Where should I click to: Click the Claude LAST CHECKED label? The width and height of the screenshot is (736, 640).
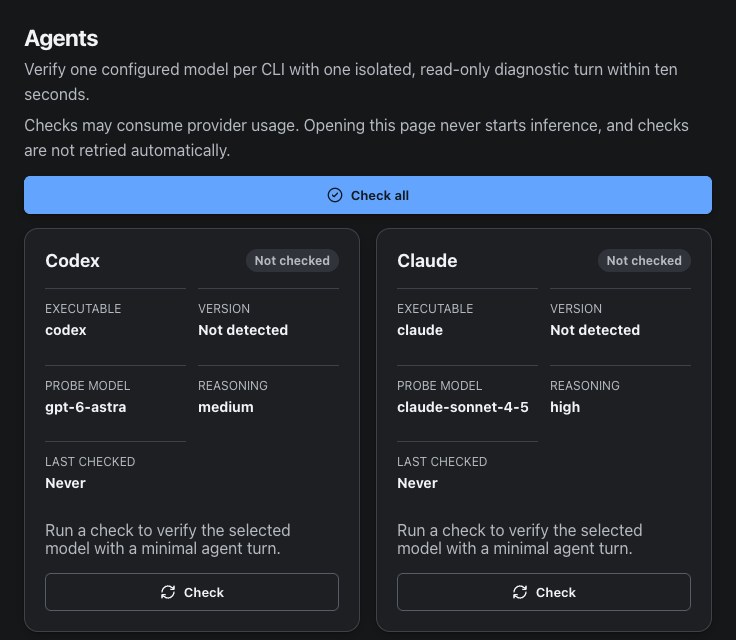point(442,462)
